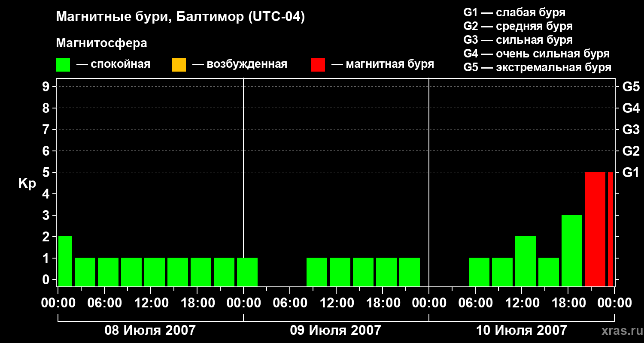Select the chart title 'Магнитные бури, Балтимор (UTC-04)'
Viewport: 644px width, 343px height.
180,17
